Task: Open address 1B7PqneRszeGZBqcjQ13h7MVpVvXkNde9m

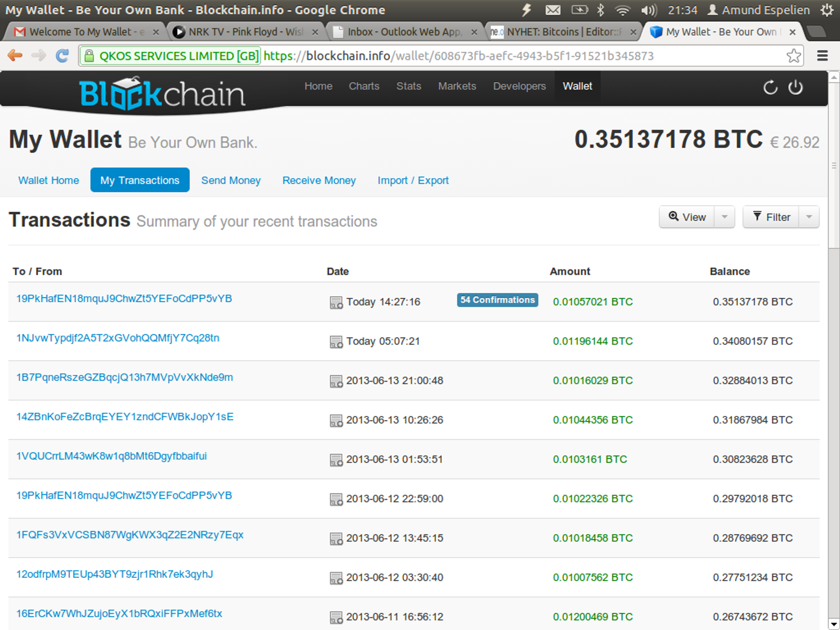Action: click(x=124, y=377)
